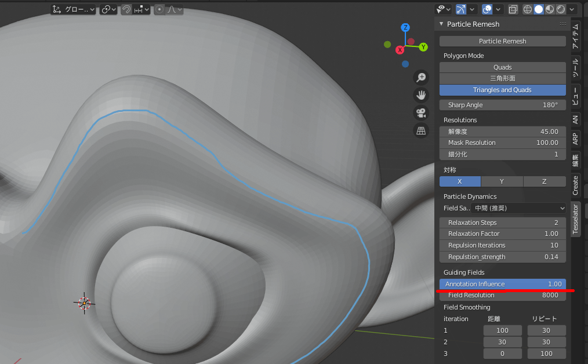Open the transform orientation dropdown
The image size is (588, 364).
coord(74,9)
